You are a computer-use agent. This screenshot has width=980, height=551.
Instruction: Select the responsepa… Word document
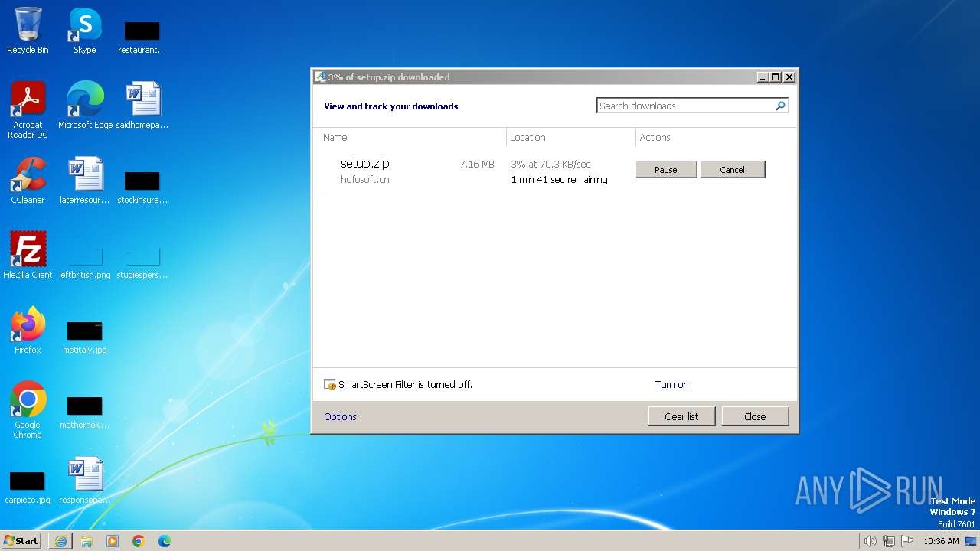click(x=85, y=481)
